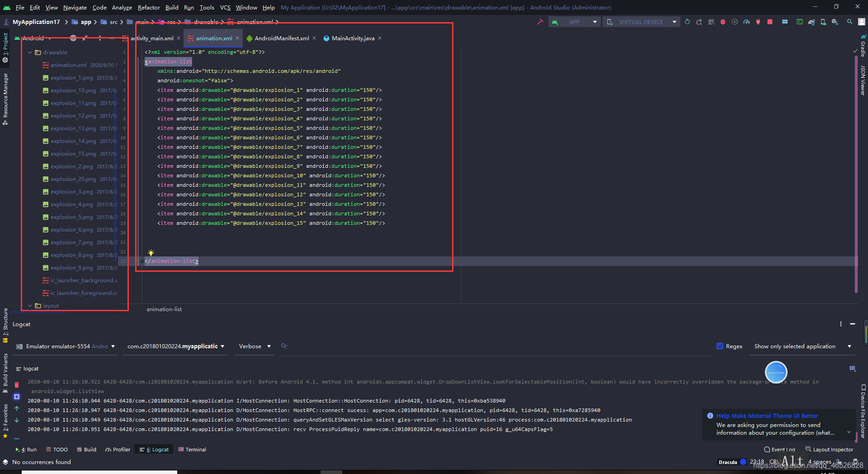Screen dimensions: 868x474
Task: Open the TODO tool window button
Action: coord(57,449)
